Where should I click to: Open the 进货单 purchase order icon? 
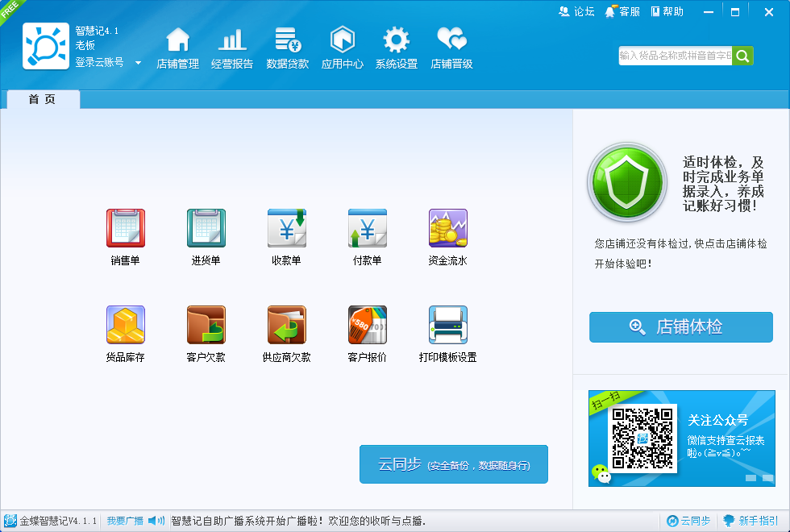[206, 228]
